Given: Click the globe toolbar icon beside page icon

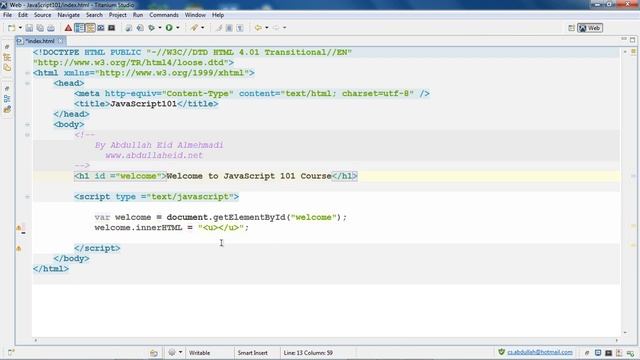Looking at the screenshot, I should (140, 28).
